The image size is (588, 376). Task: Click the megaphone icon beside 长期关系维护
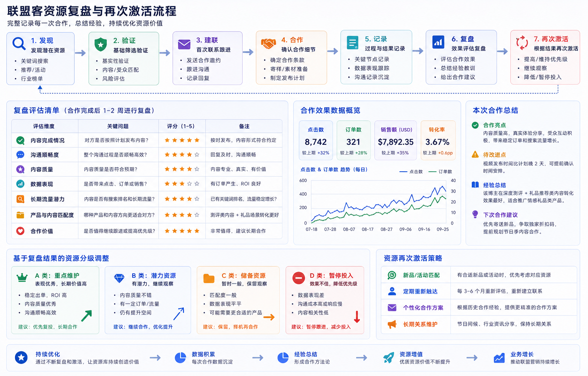click(392, 324)
